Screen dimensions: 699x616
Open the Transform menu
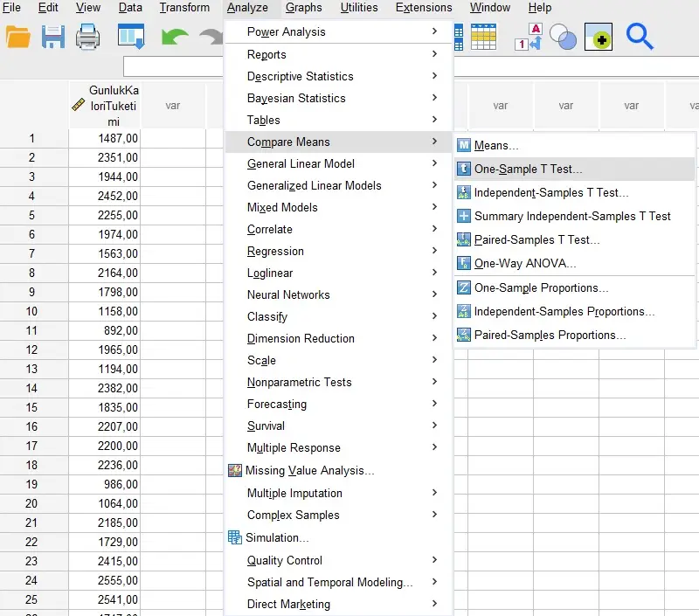(x=184, y=8)
